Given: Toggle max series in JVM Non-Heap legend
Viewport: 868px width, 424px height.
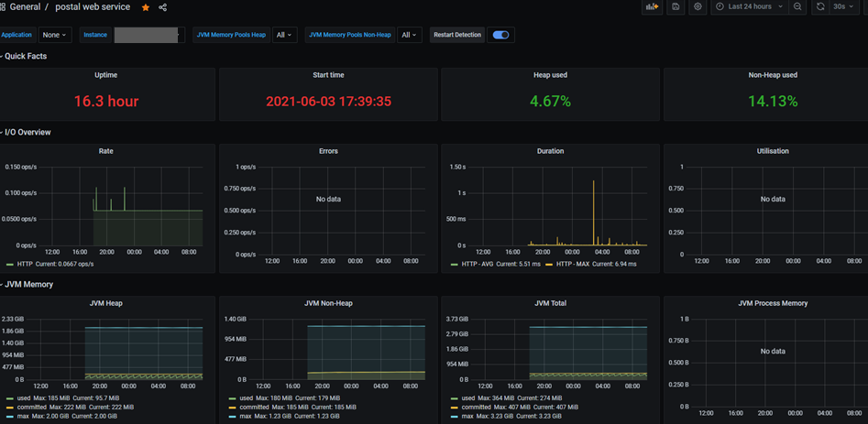Looking at the screenshot, I should pyautogui.click(x=244, y=416).
